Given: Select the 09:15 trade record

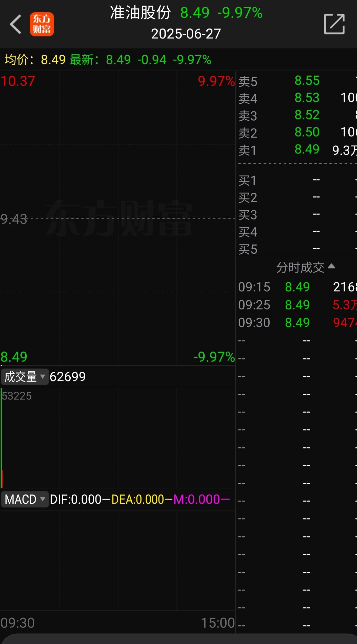Looking at the screenshot, I should (297, 287).
